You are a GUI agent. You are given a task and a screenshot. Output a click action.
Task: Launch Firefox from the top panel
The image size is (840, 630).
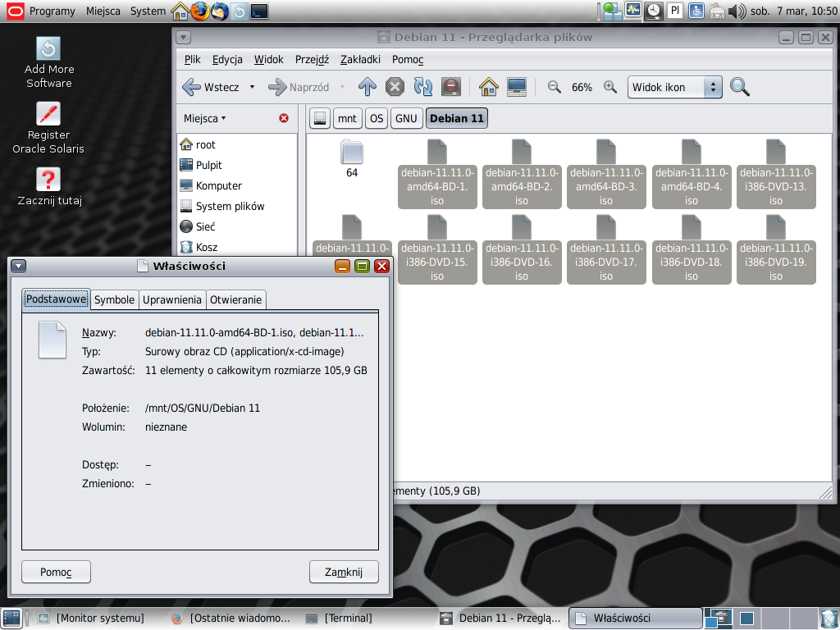pos(200,11)
